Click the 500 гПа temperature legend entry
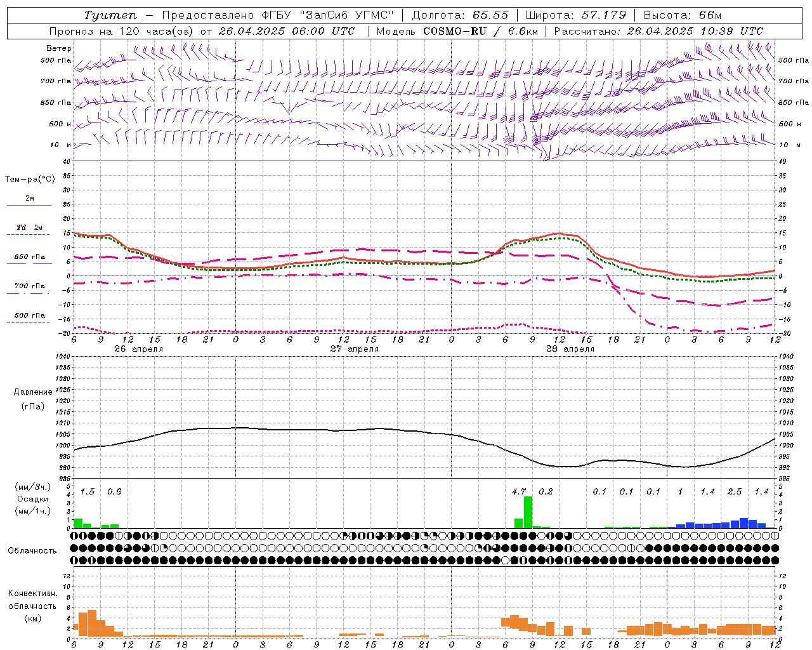 29,315
